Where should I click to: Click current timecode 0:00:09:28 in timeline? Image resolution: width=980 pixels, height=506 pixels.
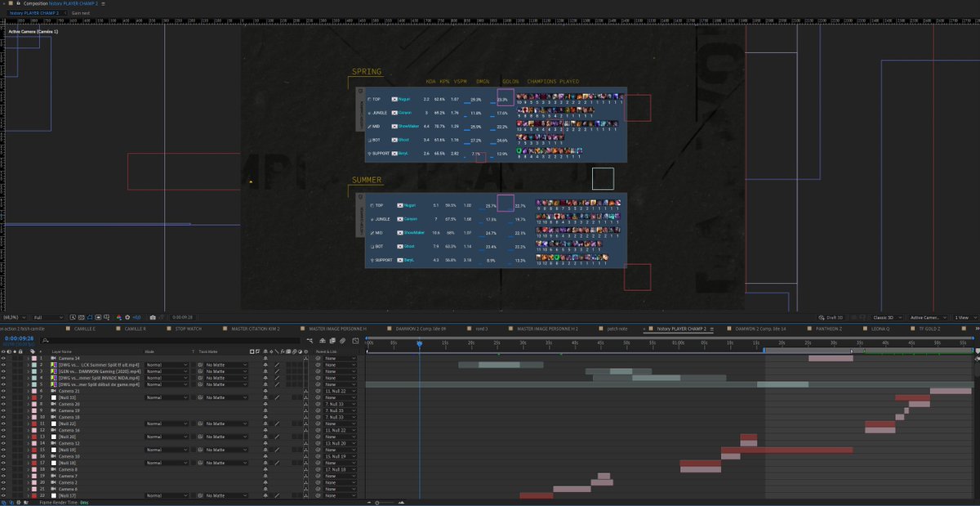point(19,338)
